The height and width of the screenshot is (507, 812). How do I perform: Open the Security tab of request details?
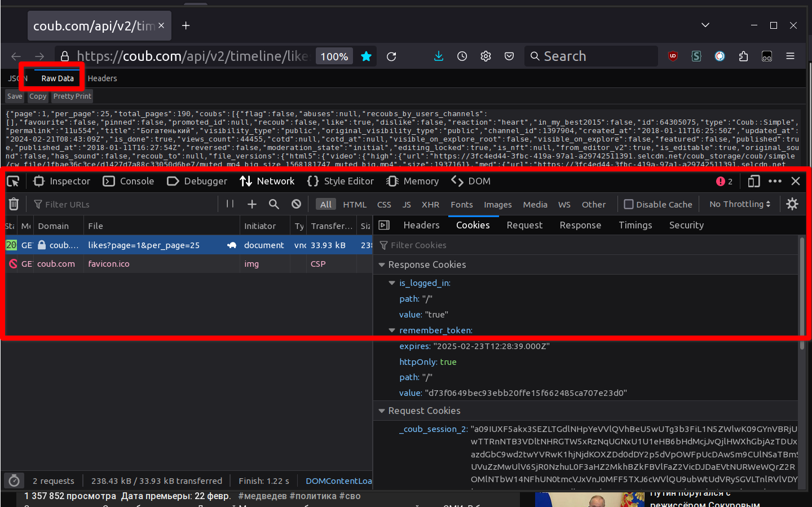click(x=686, y=225)
